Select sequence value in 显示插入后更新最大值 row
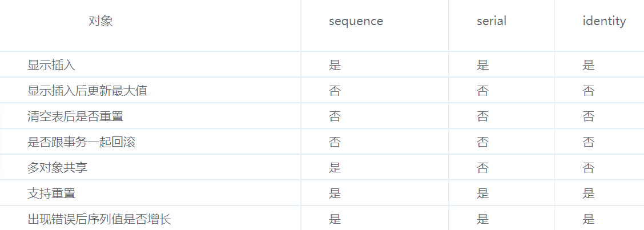The width and height of the screenshot is (644, 230). [335, 91]
